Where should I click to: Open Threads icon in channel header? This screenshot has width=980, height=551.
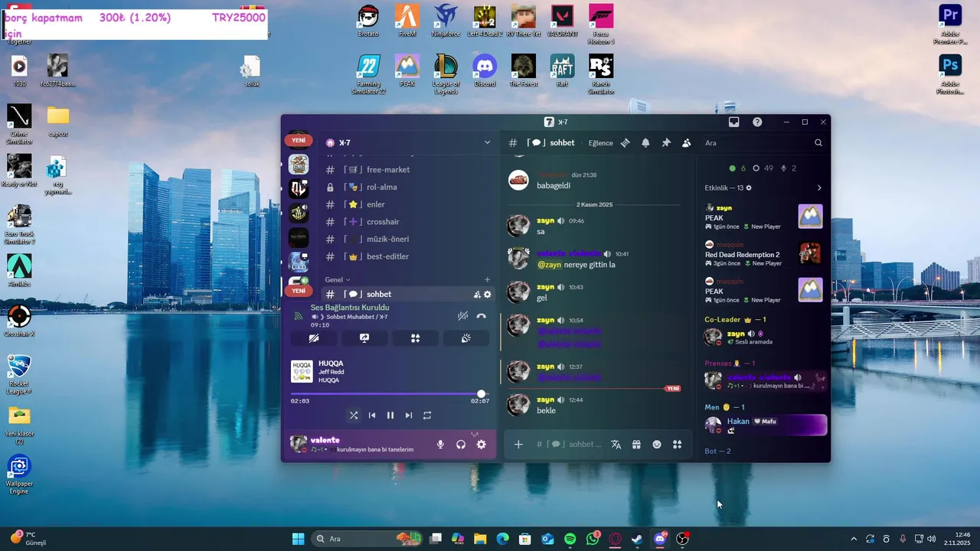pyautogui.click(x=625, y=143)
